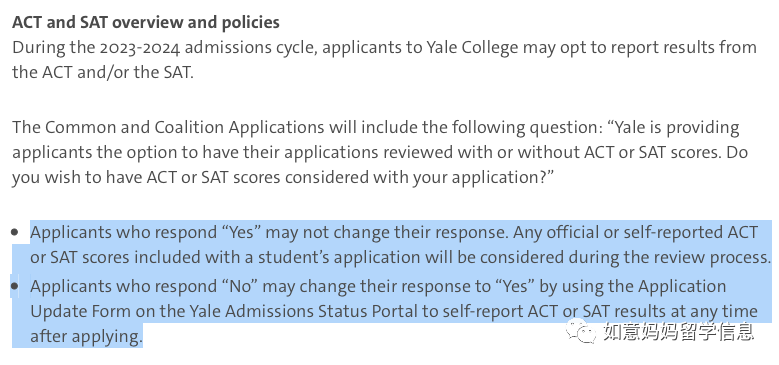Click the highlighted text 'after applying.'
The height and width of the screenshot is (365, 779).
coord(86,336)
